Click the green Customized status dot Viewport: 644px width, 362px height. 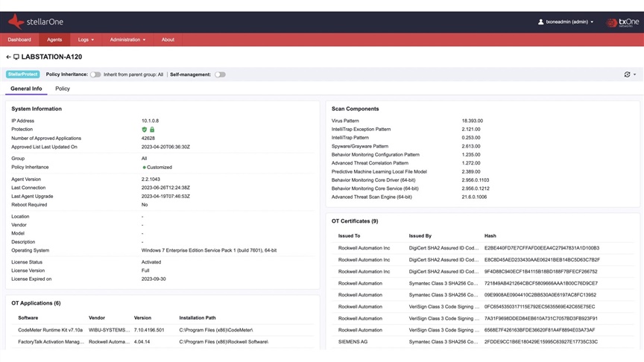144,168
